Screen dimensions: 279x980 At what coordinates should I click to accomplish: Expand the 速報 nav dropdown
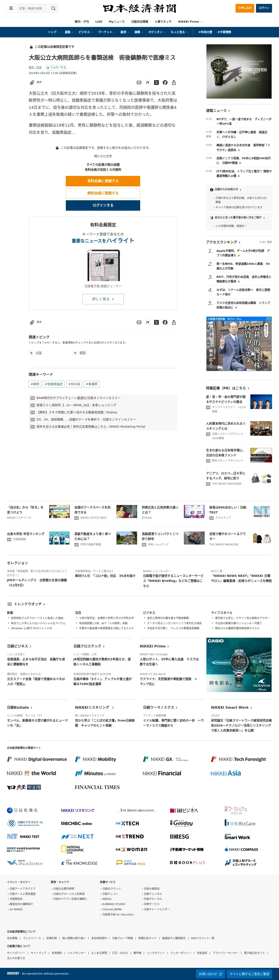pyautogui.click(x=69, y=32)
